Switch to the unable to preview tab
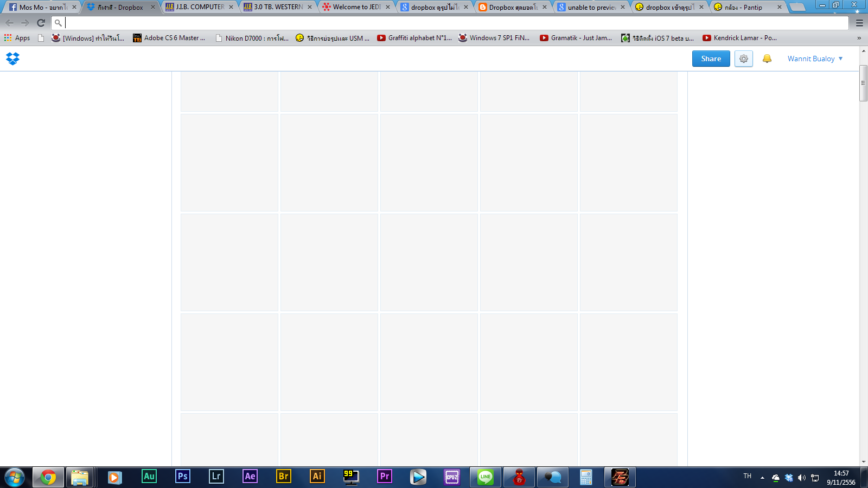 [x=591, y=7]
